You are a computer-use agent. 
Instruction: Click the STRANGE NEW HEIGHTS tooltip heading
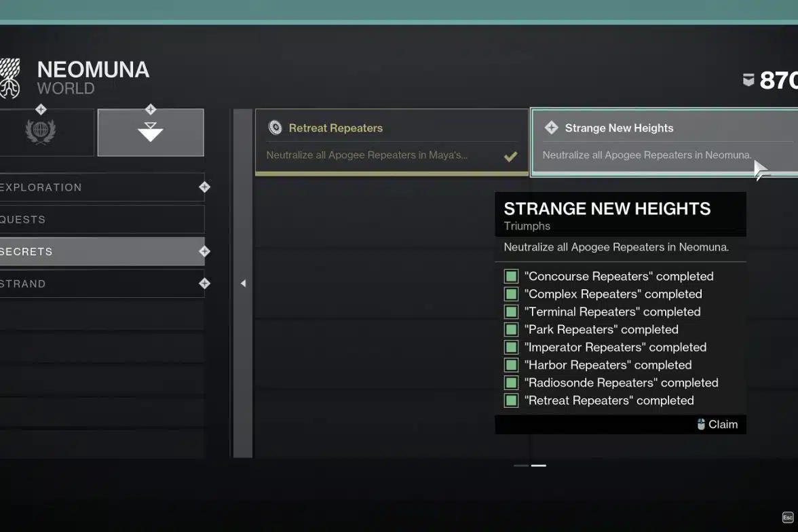point(607,209)
